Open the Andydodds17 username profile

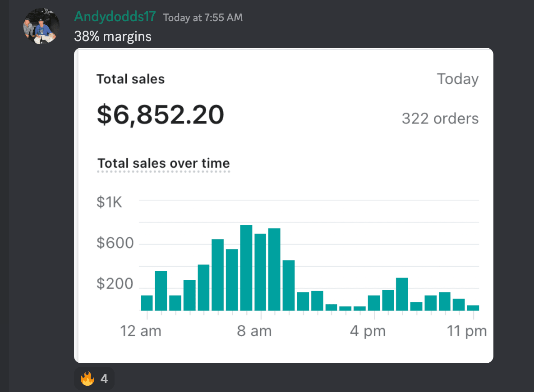tap(115, 17)
